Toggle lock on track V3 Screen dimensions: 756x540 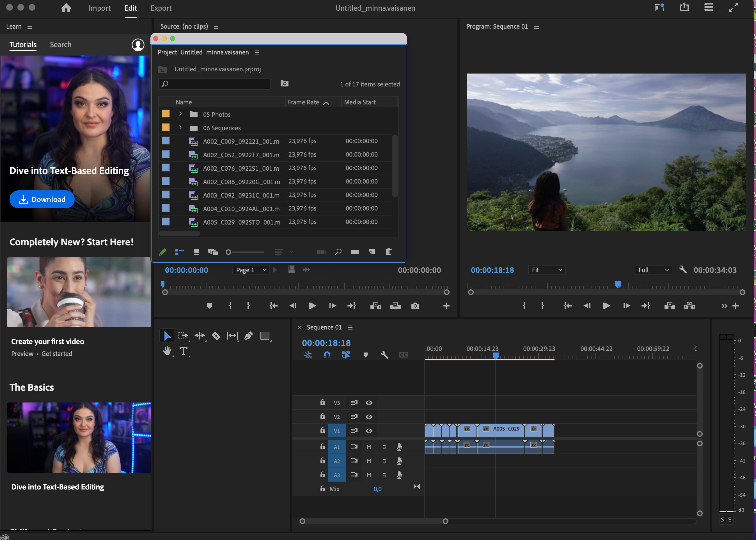point(322,402)
